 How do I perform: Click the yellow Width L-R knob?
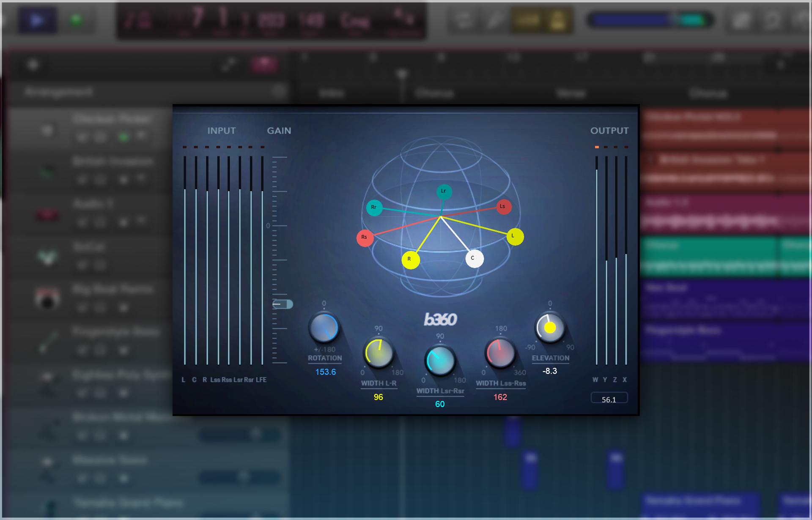click(379, 353)
